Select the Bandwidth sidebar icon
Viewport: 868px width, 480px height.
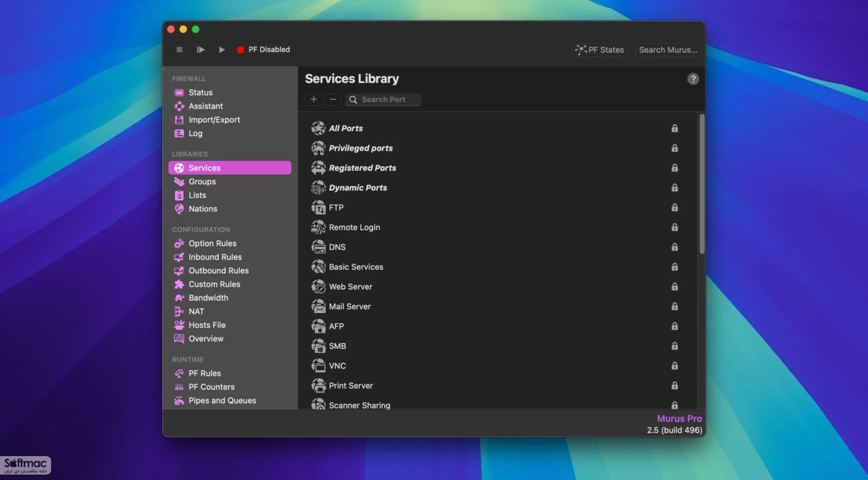click(179, 298)
